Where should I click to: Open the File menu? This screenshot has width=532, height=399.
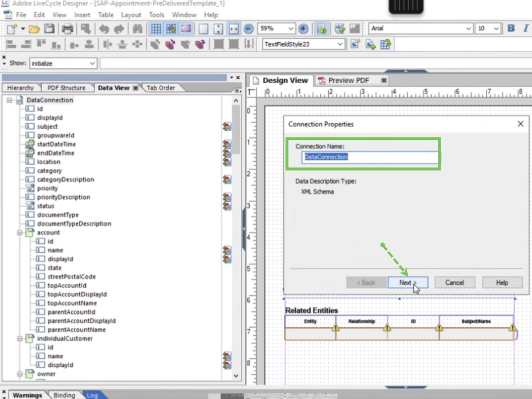tap(21, 15)
